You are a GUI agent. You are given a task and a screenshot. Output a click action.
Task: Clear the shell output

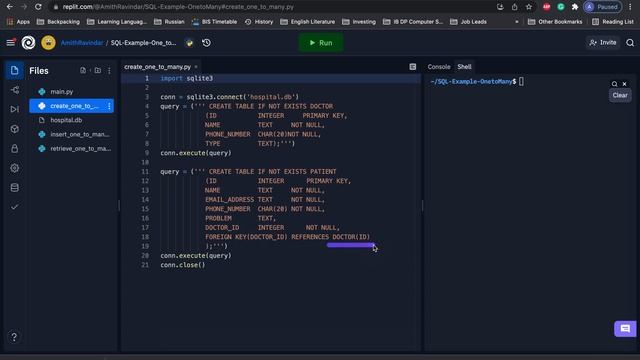coord(620,96)
